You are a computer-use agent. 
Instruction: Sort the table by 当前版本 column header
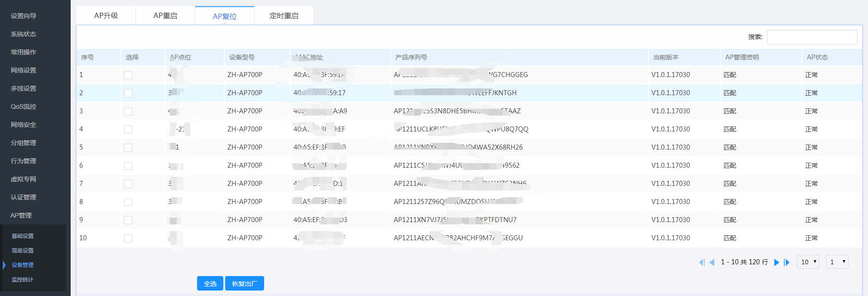click(x=666, y=57)
